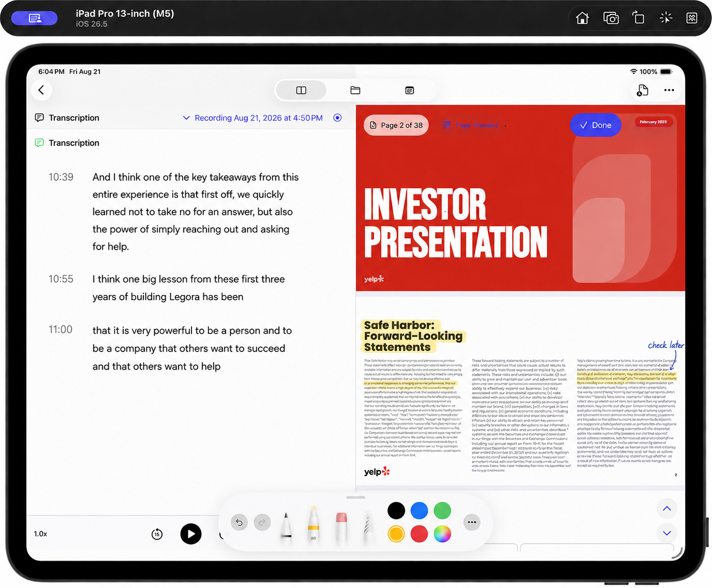Click the green Transcription section icon
This screenshot has height=588, width=712.
click(x=39, y=143)
